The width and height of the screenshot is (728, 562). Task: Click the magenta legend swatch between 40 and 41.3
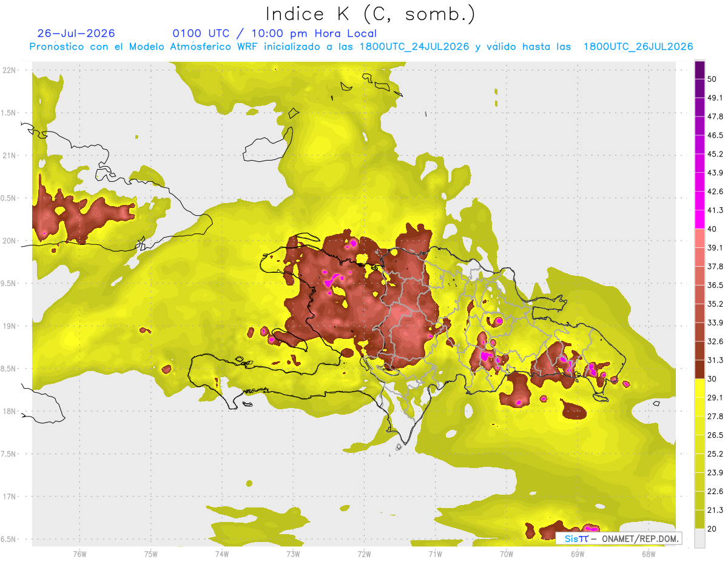pos(699,219)
